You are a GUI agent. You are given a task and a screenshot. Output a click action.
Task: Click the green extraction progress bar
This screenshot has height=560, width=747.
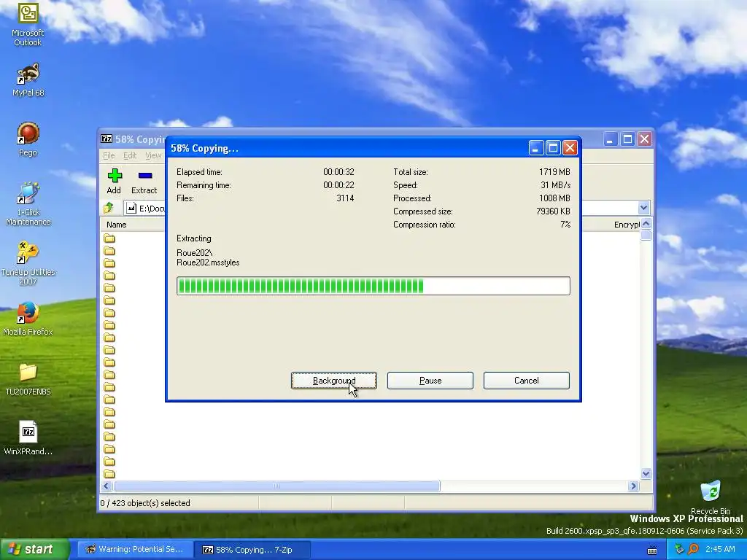[373, 286]
